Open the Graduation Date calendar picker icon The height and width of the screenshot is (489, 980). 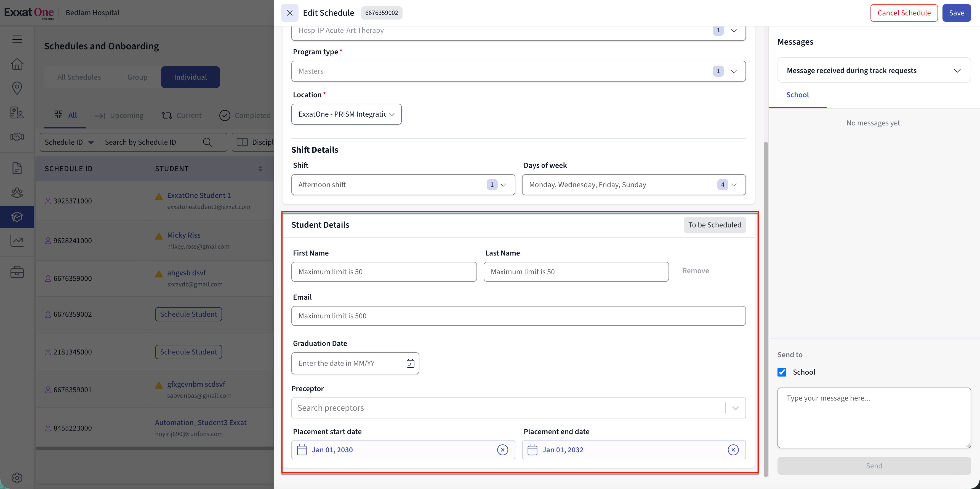click(410, 363)
